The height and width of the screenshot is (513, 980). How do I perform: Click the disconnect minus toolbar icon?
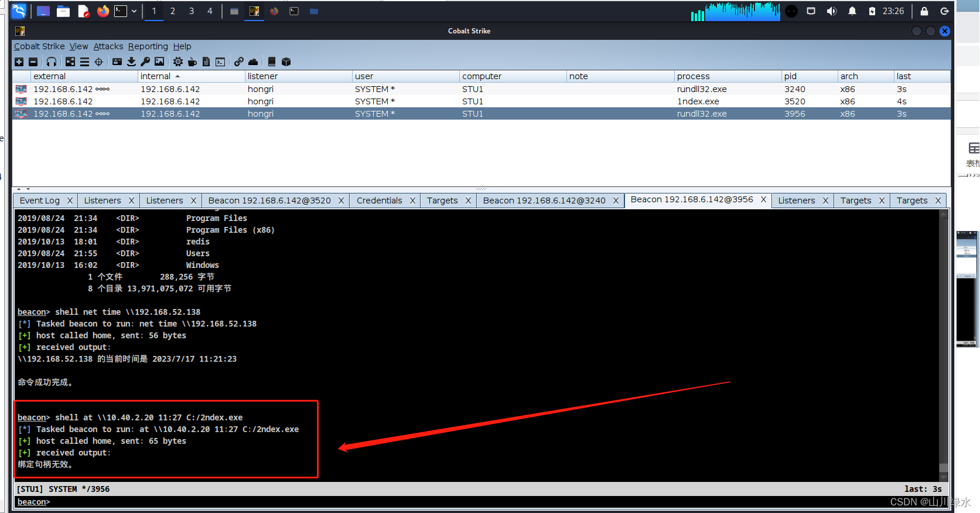pyautogui.click(x=33, y=62)
